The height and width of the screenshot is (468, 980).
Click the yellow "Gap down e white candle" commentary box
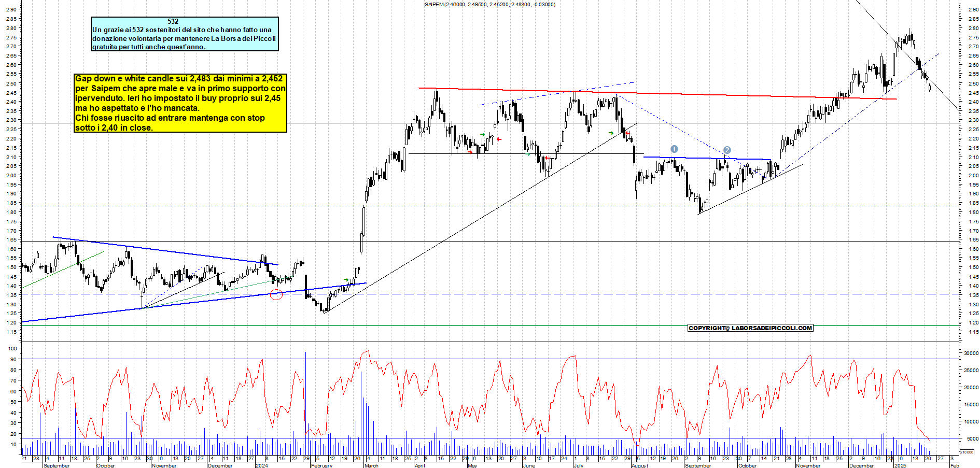coord(180,103)
